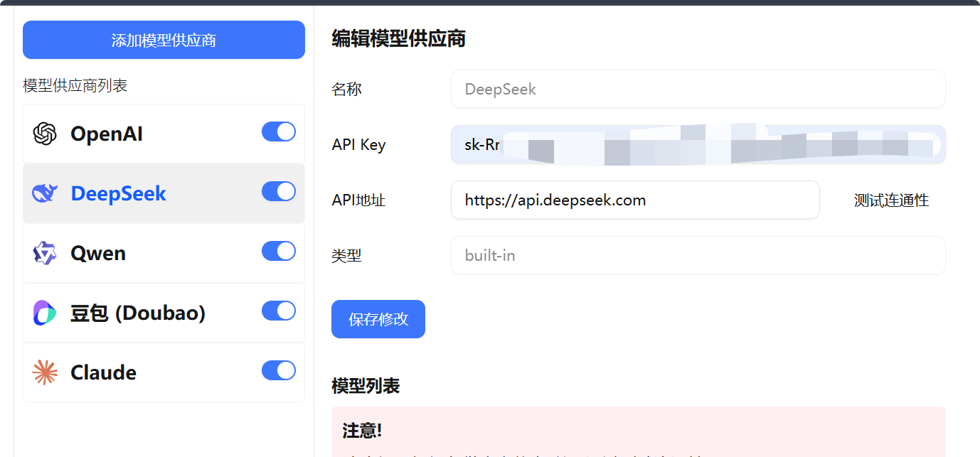The image size is (980, 457).
Task: Switch off the Doubao provider
Action: (x=278, y=311)
